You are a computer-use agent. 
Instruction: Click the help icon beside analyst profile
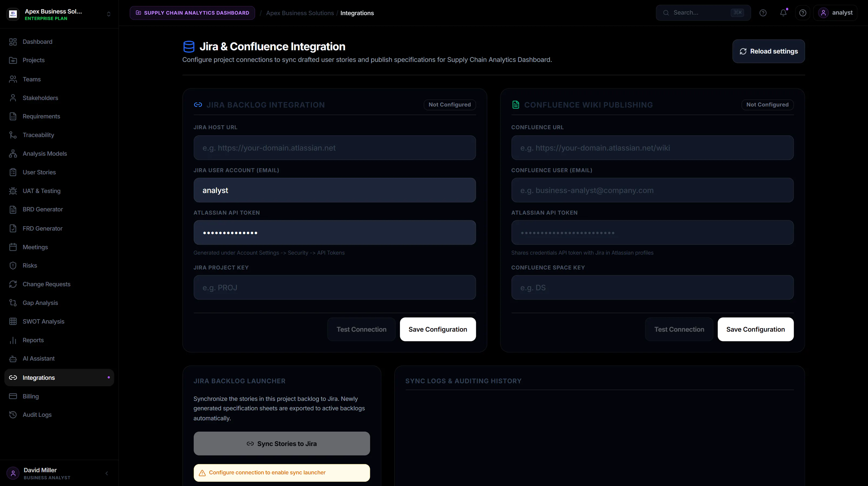[803, 13]
